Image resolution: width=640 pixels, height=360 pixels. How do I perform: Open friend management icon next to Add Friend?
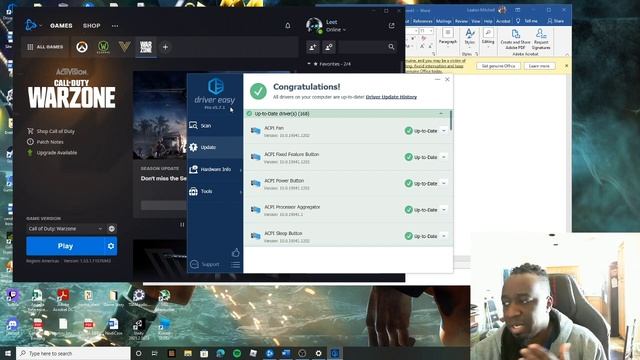click(329, 47)
